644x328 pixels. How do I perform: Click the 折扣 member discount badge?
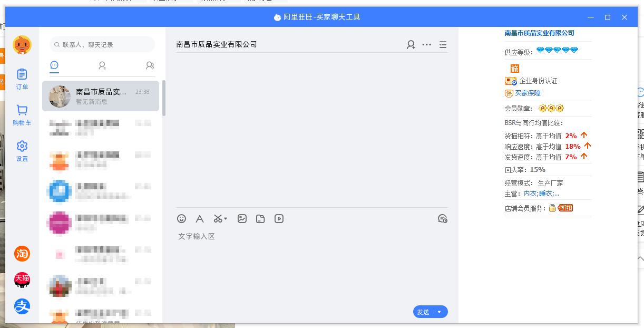tap(565, 208)
